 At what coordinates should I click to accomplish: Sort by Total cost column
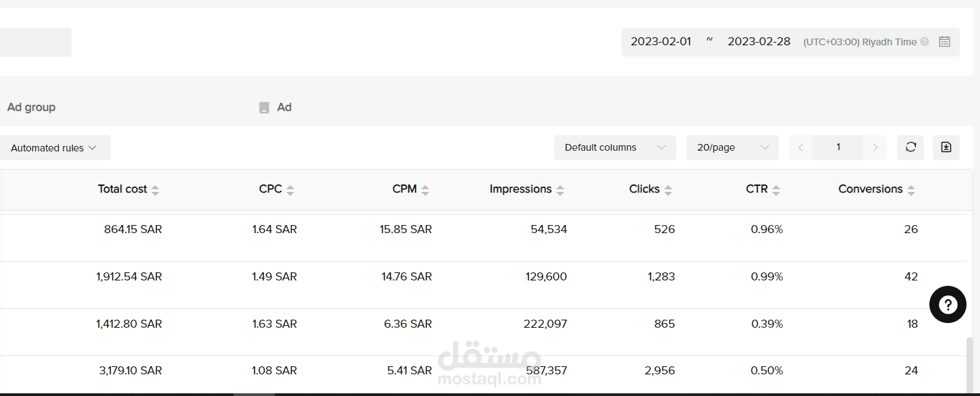point(155,190)
